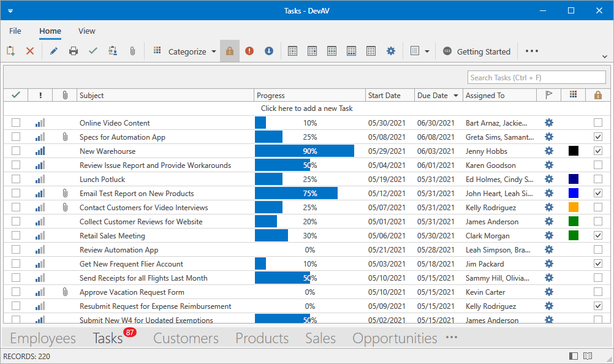Click the attach file paperclip icon
Viewport: 614px width, 364px height.
point(132,51)
